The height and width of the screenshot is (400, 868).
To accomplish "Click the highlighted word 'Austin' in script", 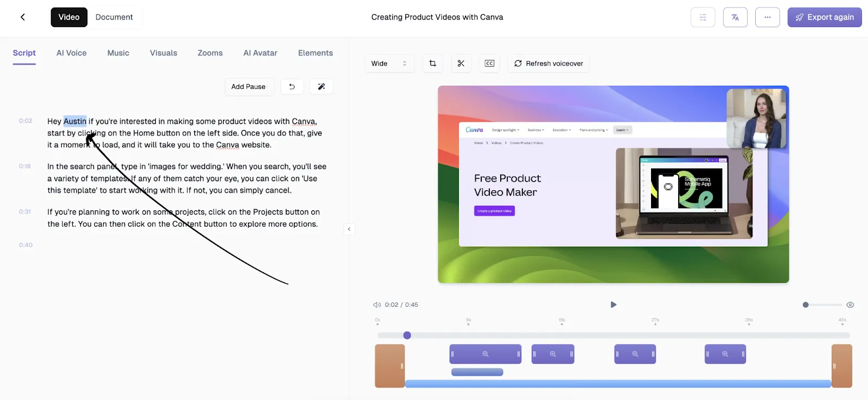I will (75, 121).
